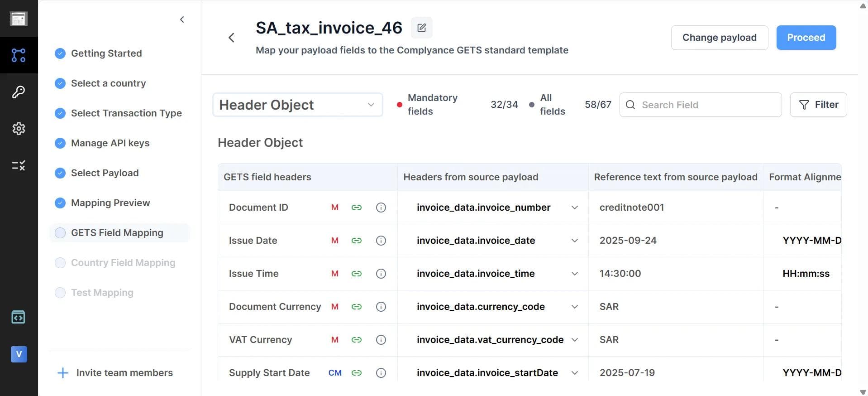Click the edit icon beside SA_tax_invoice_46
Viewport: 868px width, 396px height.
(421, 28)
